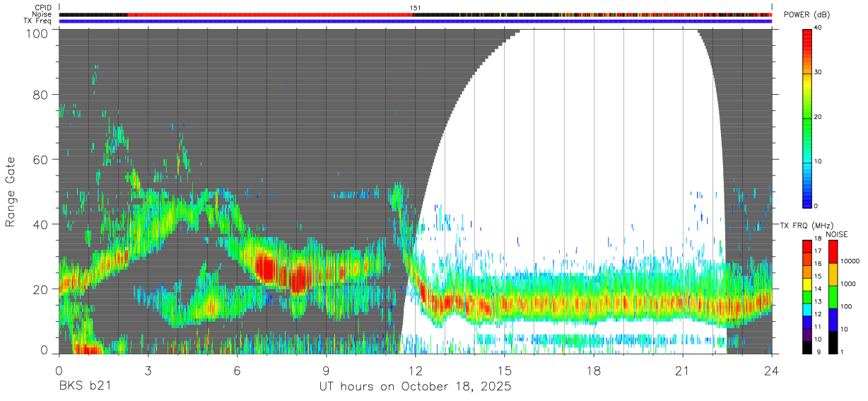Click range gate 80 axis label
Screen dimensions: 868x401
coord(40,94)
